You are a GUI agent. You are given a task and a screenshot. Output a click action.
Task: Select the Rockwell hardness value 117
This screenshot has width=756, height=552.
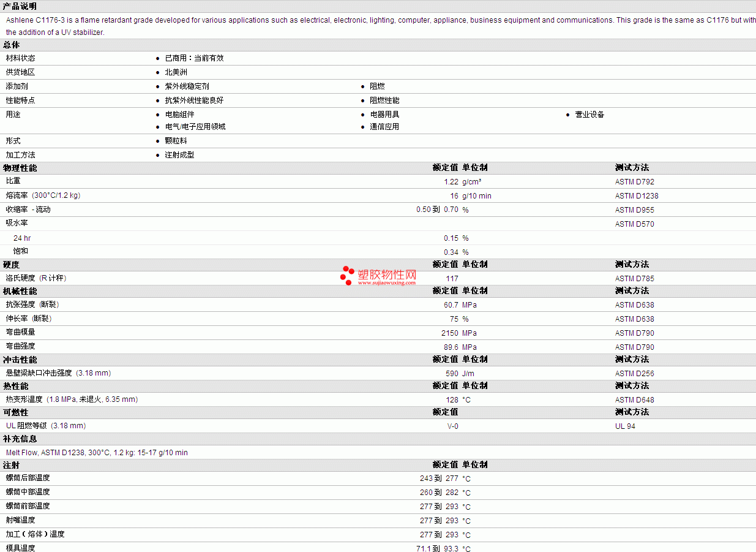[x=452, y=279]
